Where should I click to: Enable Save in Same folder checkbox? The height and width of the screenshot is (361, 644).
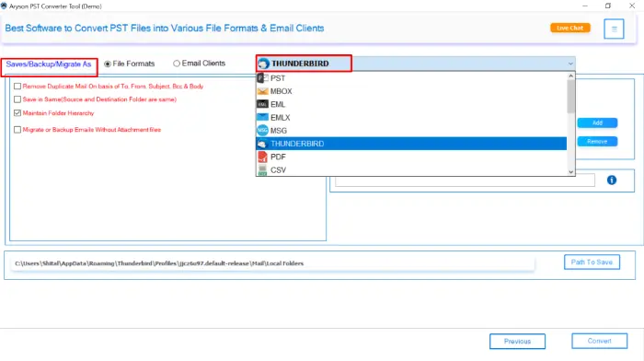point(17,99)
